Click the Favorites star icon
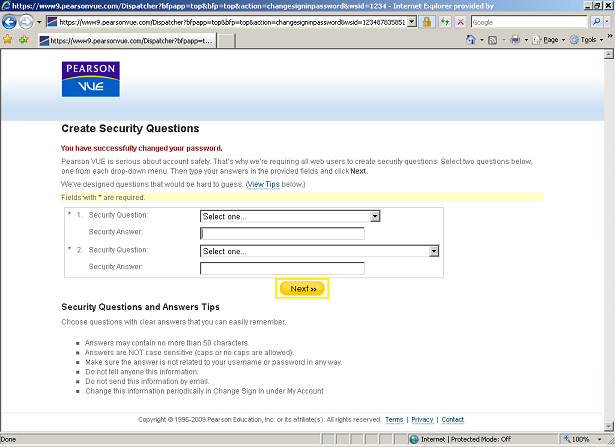The image size is (615, 447). 7,40
